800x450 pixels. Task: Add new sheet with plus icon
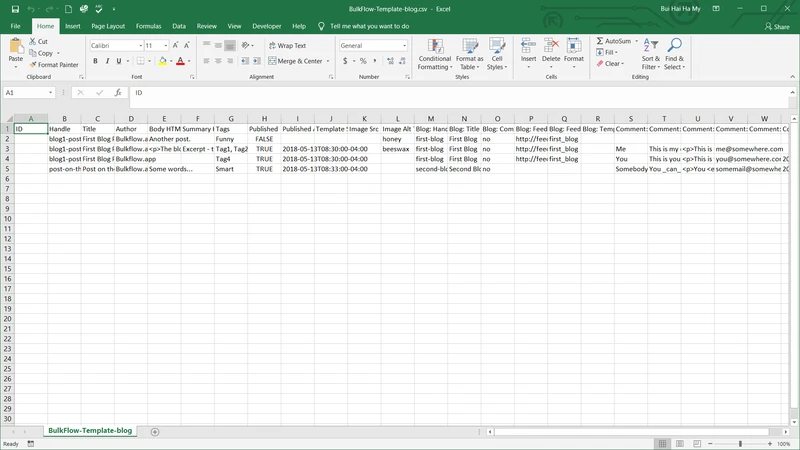point(155,432)
